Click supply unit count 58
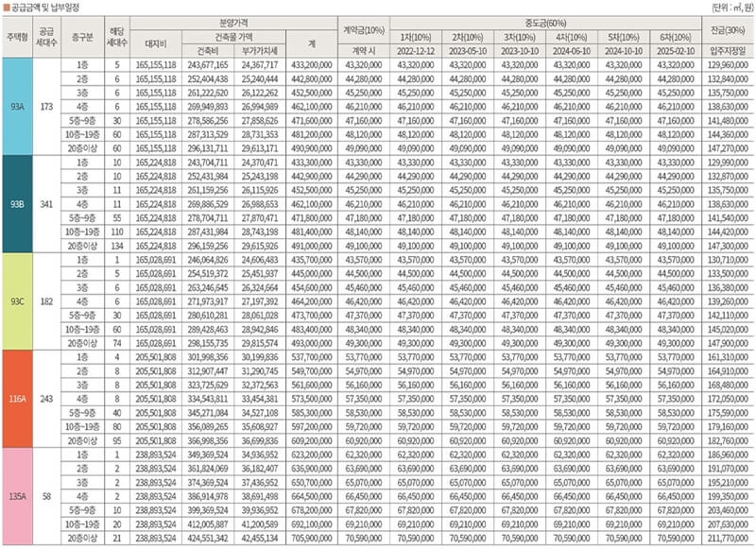 pyautogui.click(x=46, y=496)
